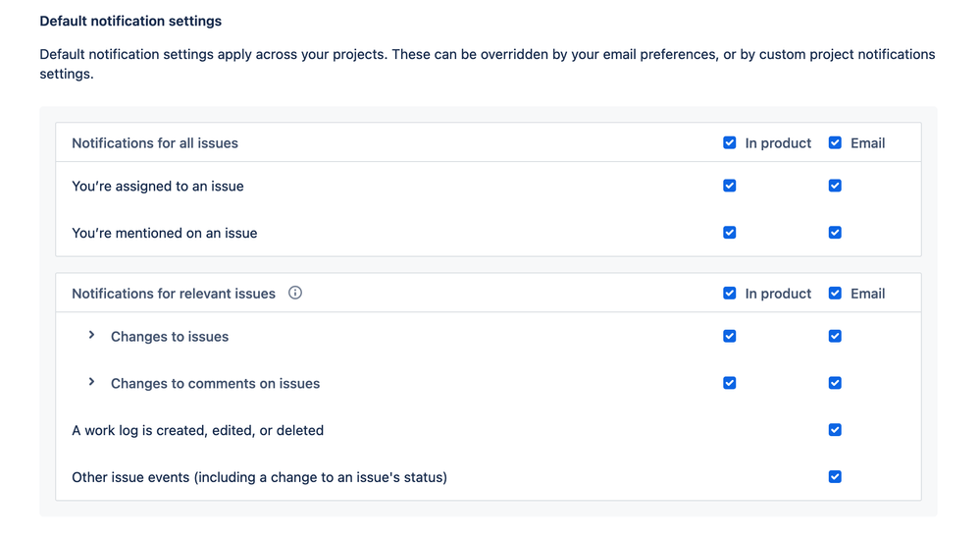Uncheck In product for assigned to an issue
980x542 pixels.
pos(729,186)
